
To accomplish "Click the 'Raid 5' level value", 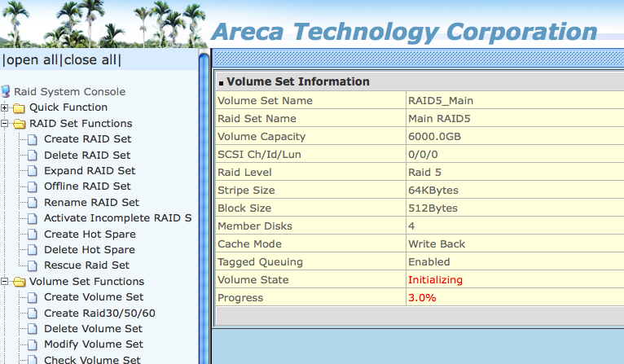I will pyautogui.click(x=424, y=173).
